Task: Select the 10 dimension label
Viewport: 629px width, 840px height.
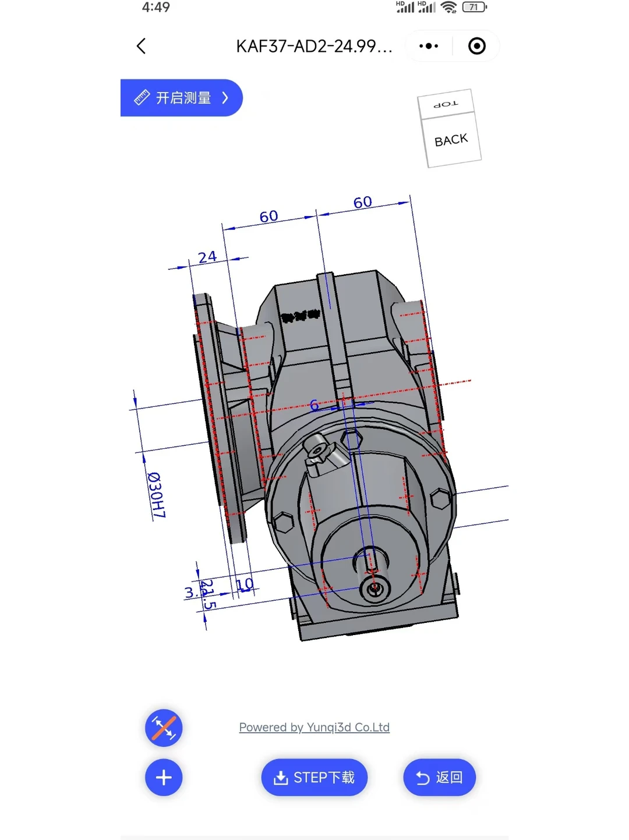Action: (x=245, y=584)
